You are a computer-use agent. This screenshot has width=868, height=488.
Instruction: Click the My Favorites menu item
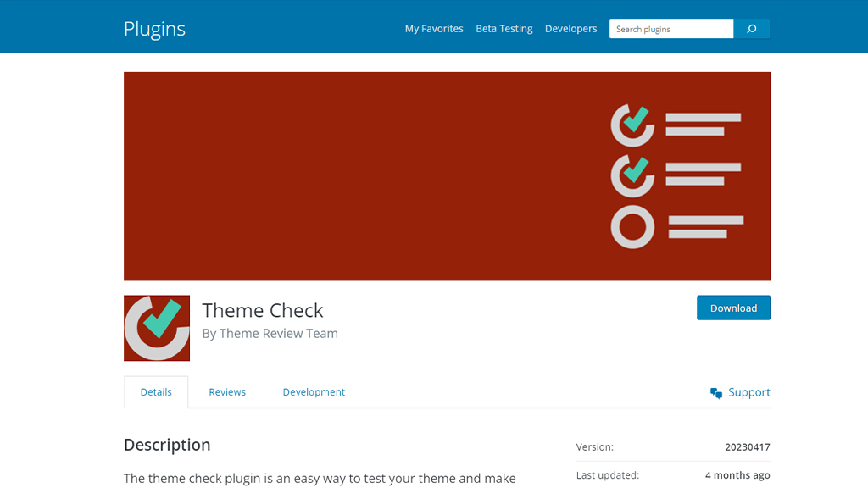pos(434,28)
